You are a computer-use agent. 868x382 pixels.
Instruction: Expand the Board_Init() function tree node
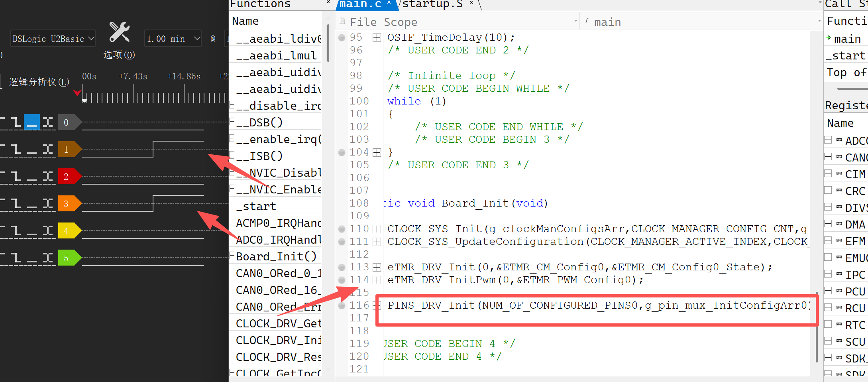(232, 256)
